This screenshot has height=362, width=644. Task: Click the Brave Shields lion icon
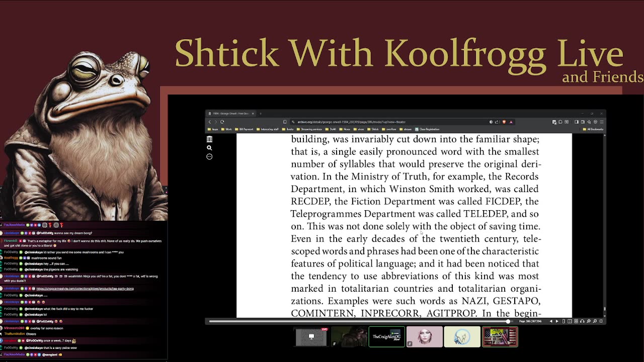coord(504,122)
